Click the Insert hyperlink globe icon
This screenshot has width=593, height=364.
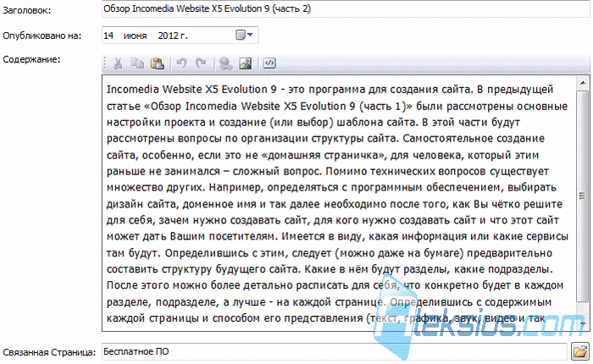[226, 63]
